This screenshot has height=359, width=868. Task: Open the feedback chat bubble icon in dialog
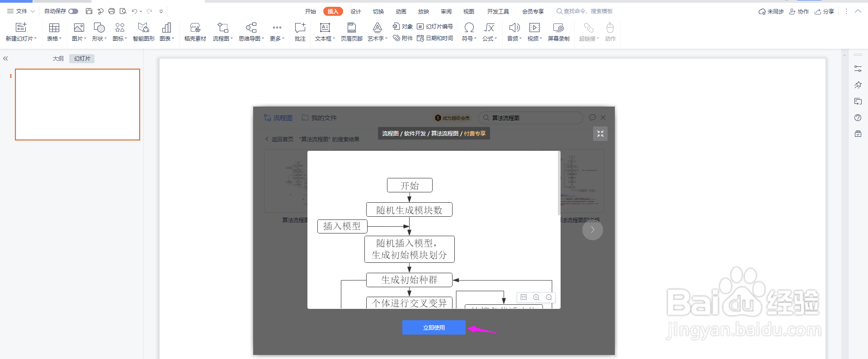pos(592,117)
